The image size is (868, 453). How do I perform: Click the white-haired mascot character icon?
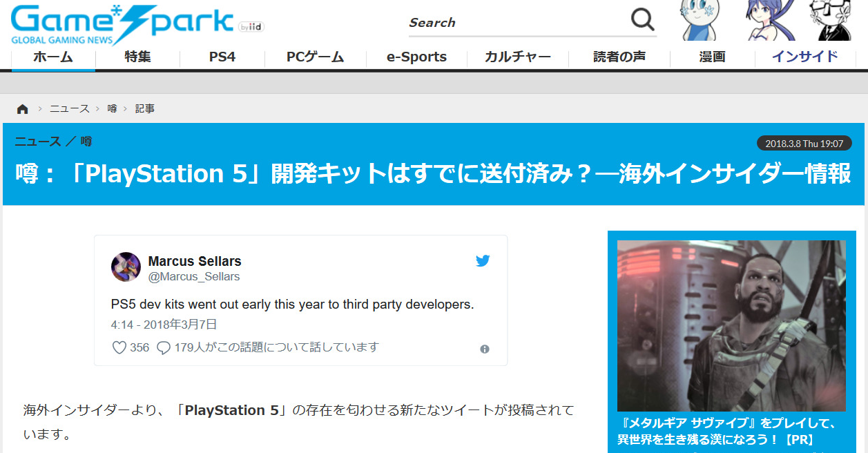pos(700,19)
